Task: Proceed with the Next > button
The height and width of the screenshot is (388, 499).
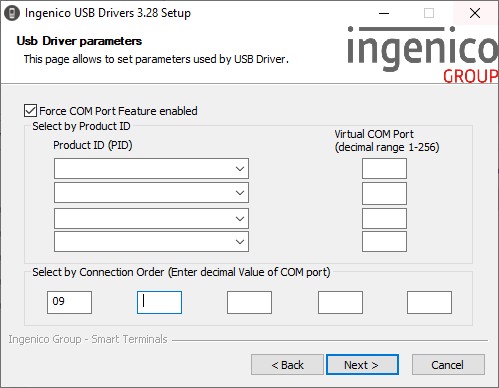Action: 362,365
